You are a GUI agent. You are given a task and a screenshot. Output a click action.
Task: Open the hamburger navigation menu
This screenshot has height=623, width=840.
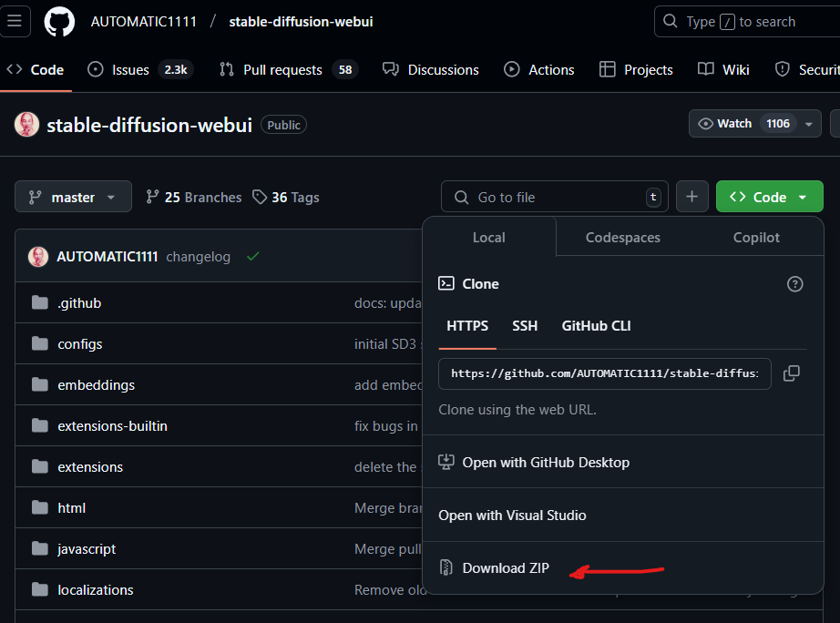click(x=15, y=22)
